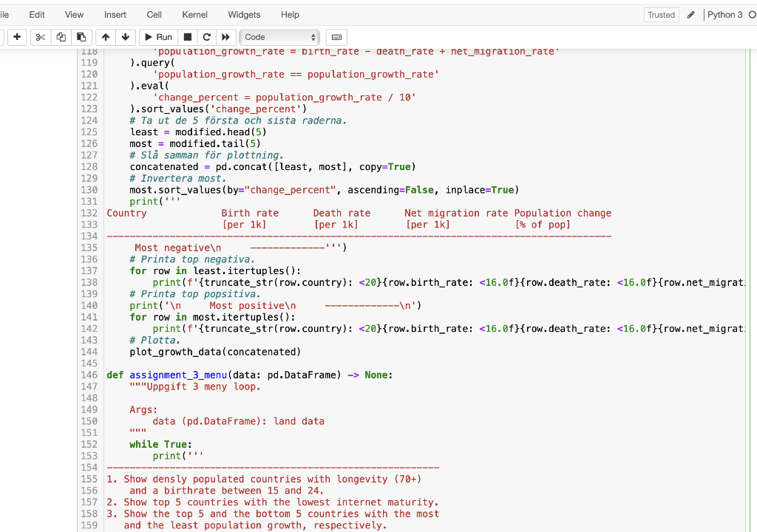Run the current cell
757x532 pixels.
tap(157, 37)
